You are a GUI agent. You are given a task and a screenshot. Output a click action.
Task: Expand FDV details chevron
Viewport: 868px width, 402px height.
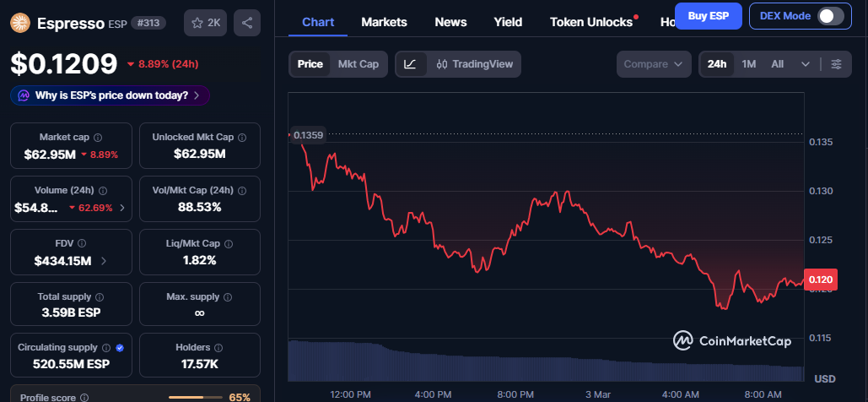point(104,260)
